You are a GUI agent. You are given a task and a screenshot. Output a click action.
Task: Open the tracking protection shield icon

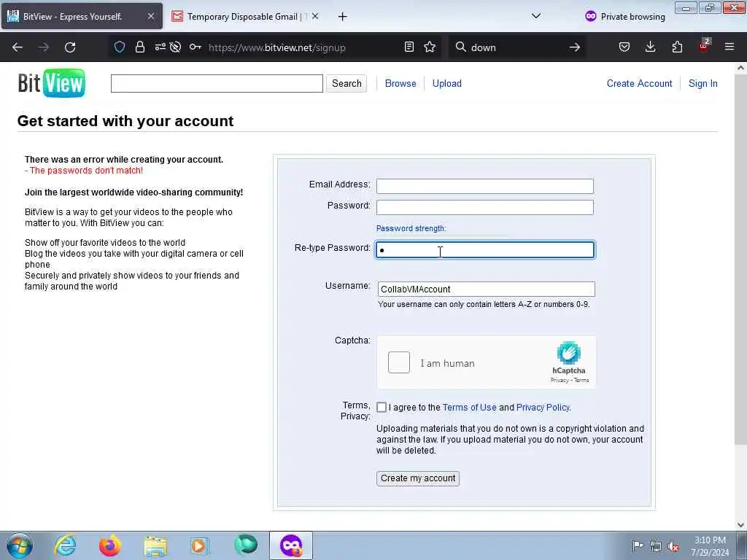(x=120, y=47)
